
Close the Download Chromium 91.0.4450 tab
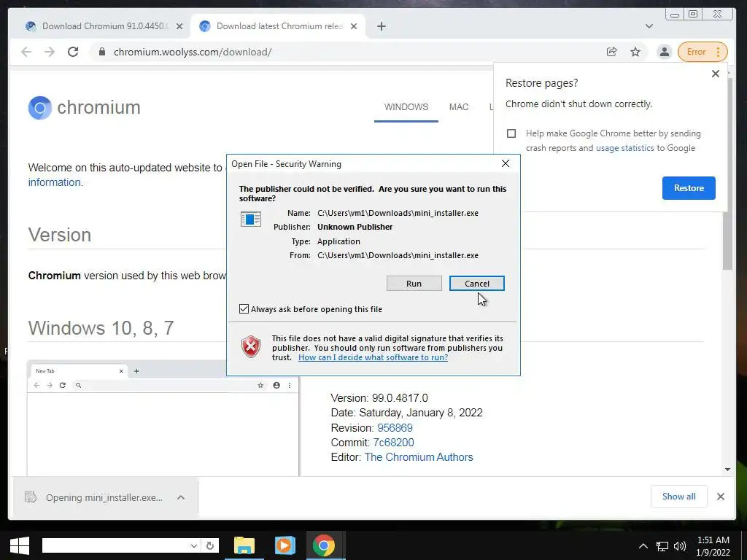(179, 26)
